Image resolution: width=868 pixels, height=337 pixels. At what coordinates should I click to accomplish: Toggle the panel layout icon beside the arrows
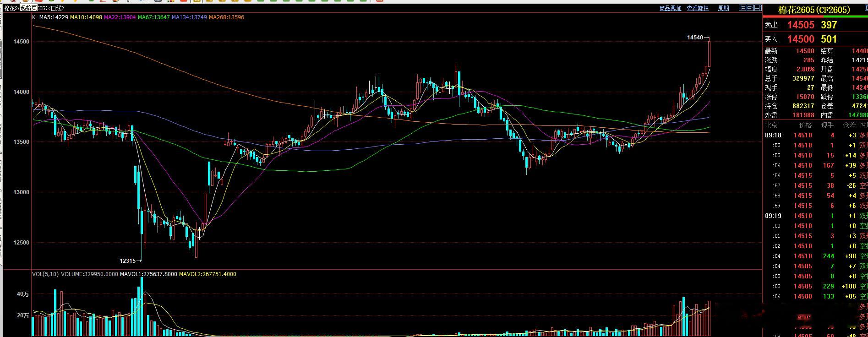pyautogui.click(x=757, y=8)
